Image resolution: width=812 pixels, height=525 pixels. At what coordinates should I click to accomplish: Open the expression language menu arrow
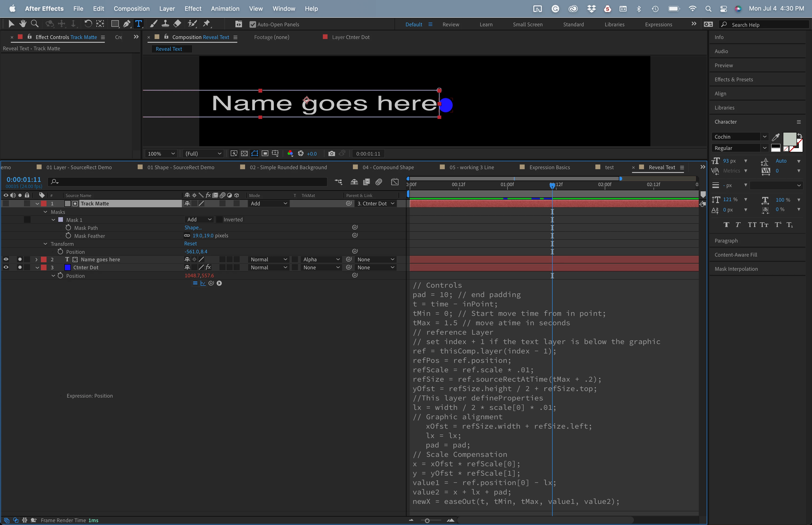(219, 283)
